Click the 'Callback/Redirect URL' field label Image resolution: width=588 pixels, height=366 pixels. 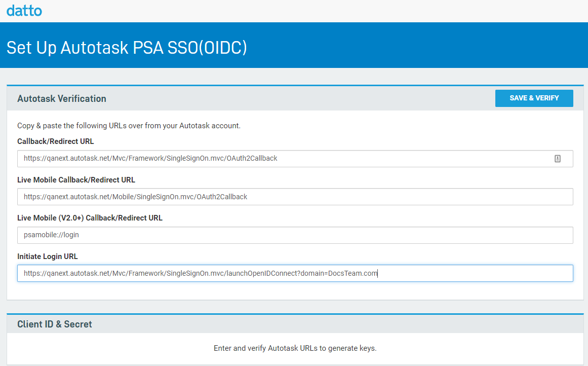56,141
